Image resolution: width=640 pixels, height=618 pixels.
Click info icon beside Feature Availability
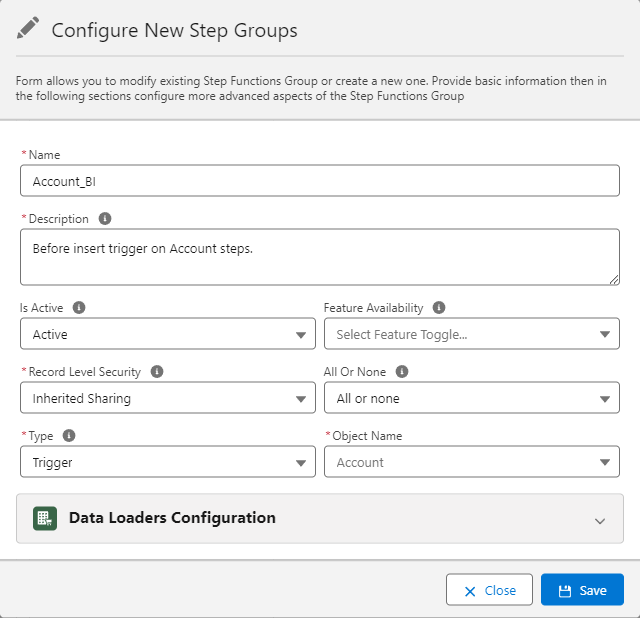coord(438,308)
